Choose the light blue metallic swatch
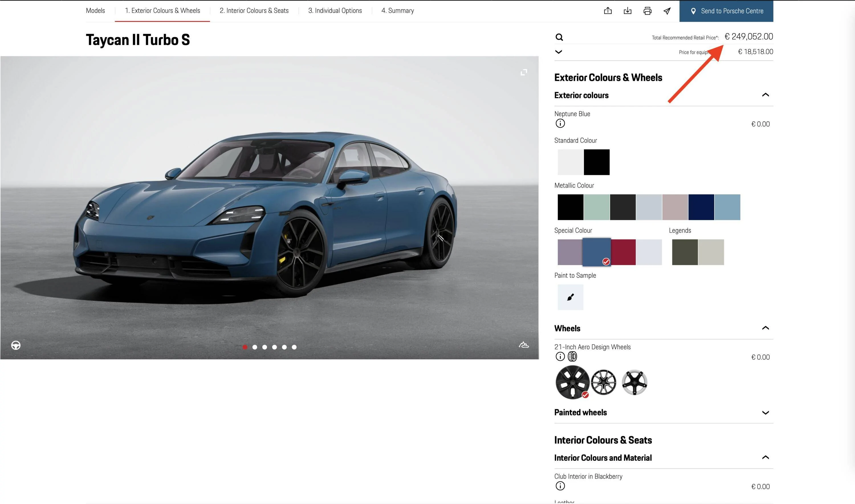 point(728,207)
